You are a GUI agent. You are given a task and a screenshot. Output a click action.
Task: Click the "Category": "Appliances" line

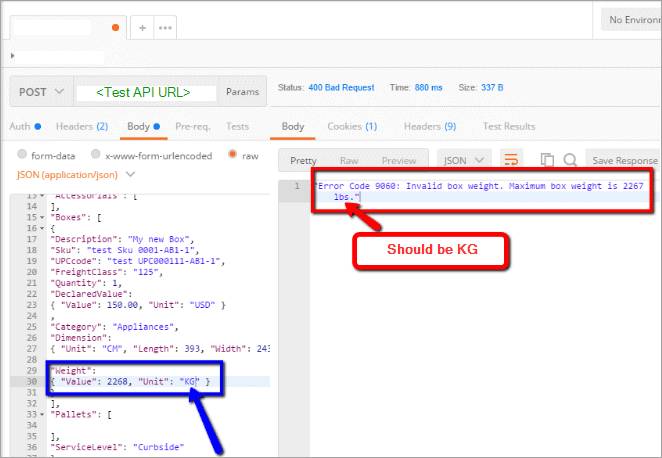click(114, 327)
